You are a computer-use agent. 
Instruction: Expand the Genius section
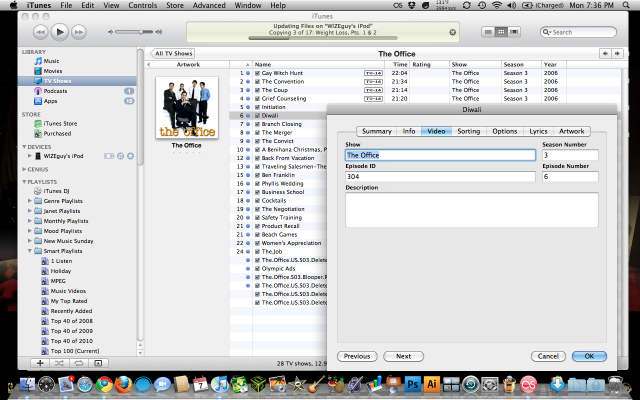24,169
